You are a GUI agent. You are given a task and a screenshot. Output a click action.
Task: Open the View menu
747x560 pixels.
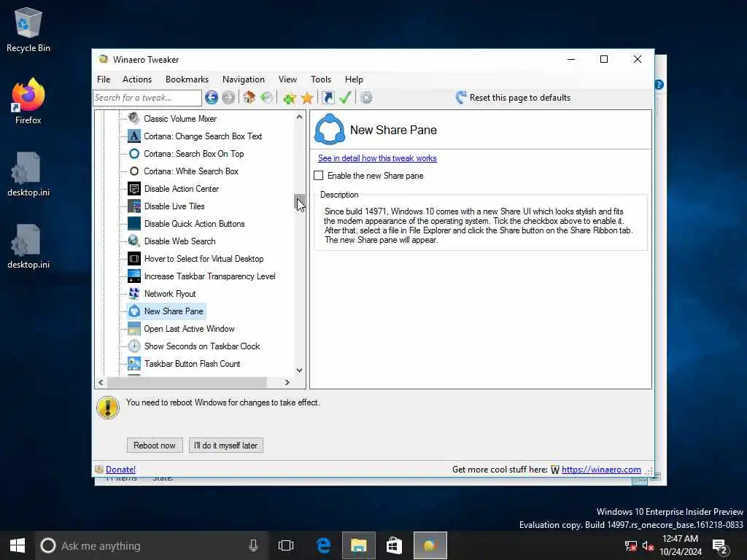pos(287,79)
